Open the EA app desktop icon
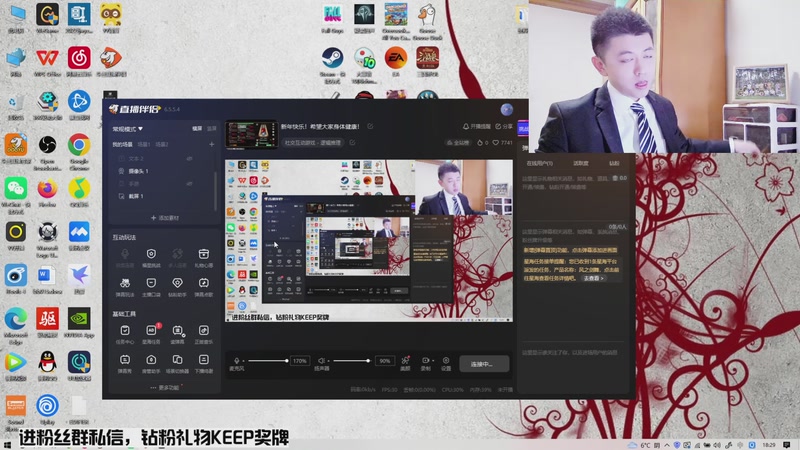800x450 pixels. pyautogui.click(x=396, y=62)
